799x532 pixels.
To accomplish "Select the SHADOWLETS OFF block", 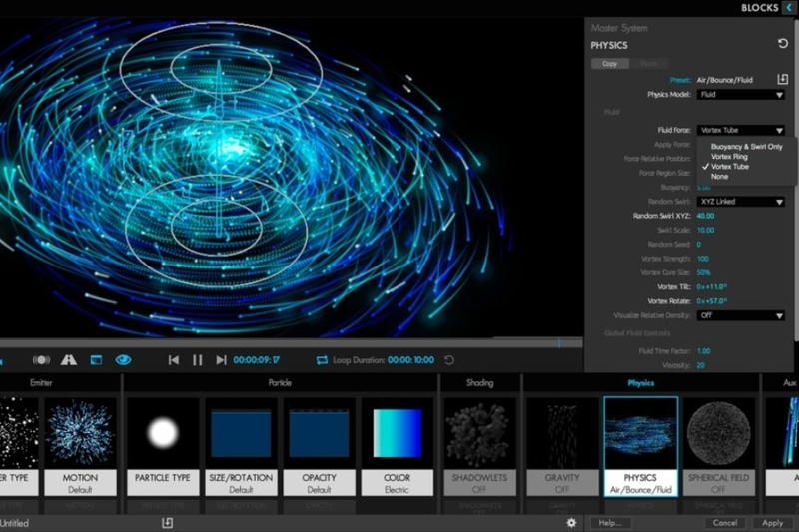I will [479, 446].
